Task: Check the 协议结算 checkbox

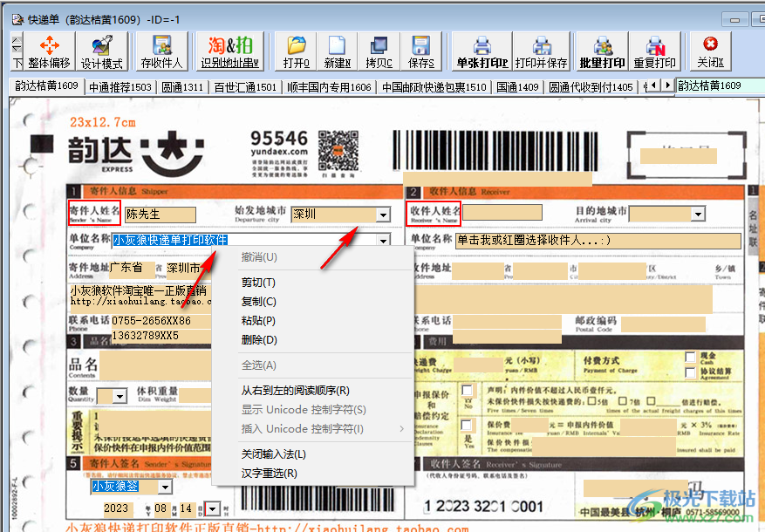Action: click(690, 373)
